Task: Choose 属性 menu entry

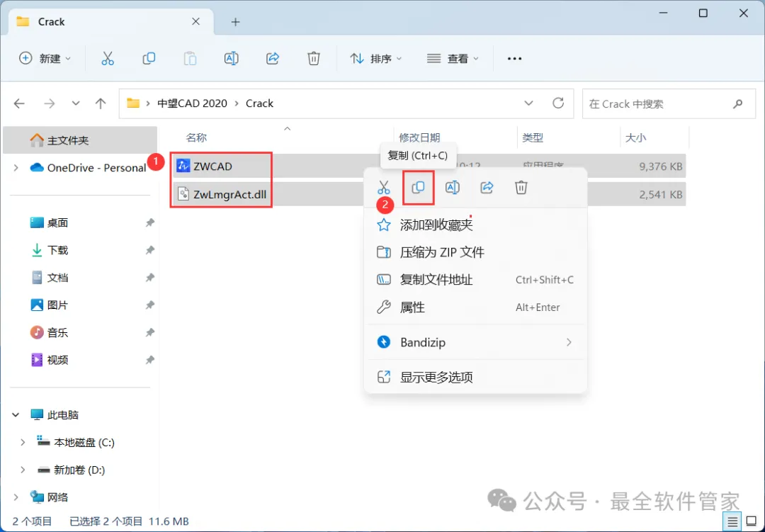Action: [476, 307]
